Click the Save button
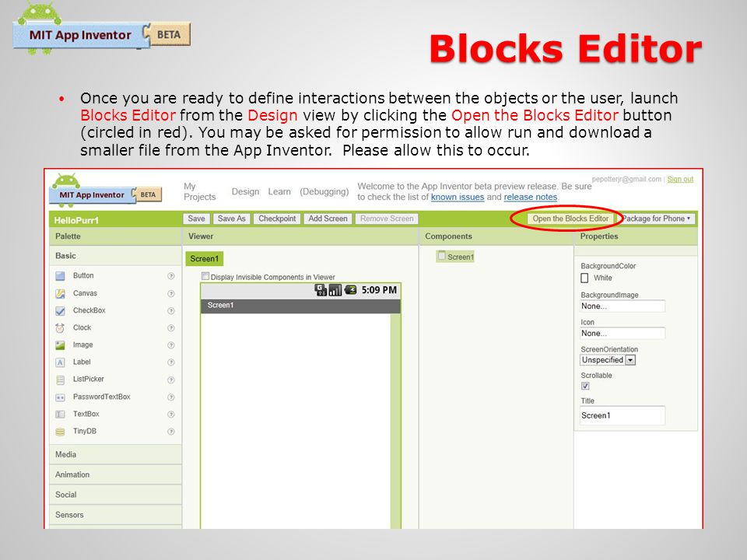 [x=196, y=219]
